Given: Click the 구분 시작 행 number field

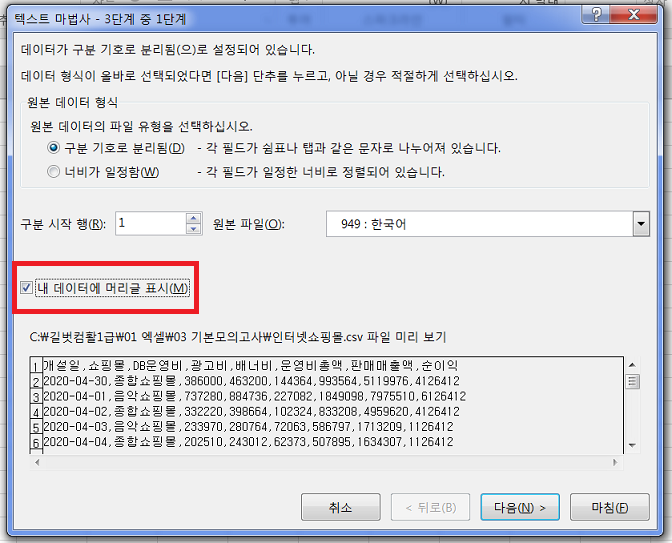Looking at the screenshot, I should click(x=150, y=224).
